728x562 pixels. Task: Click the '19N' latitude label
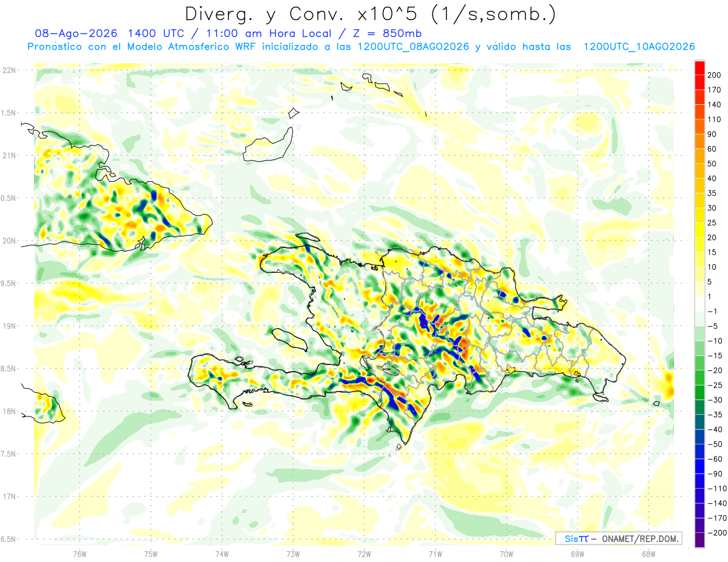point(8,326)
